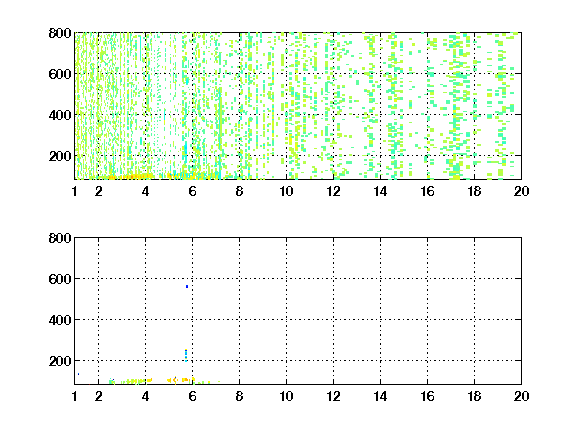Image resolution: width=576 pixels, height=432 pixels.
Task: Click the blue dot near 560 in lower plot
Action: click(187, 287)
